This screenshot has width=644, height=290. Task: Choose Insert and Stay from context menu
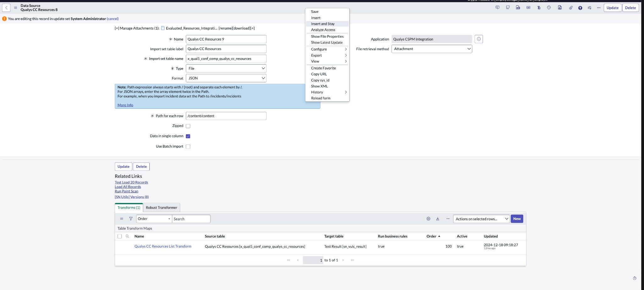pos(327,24)
